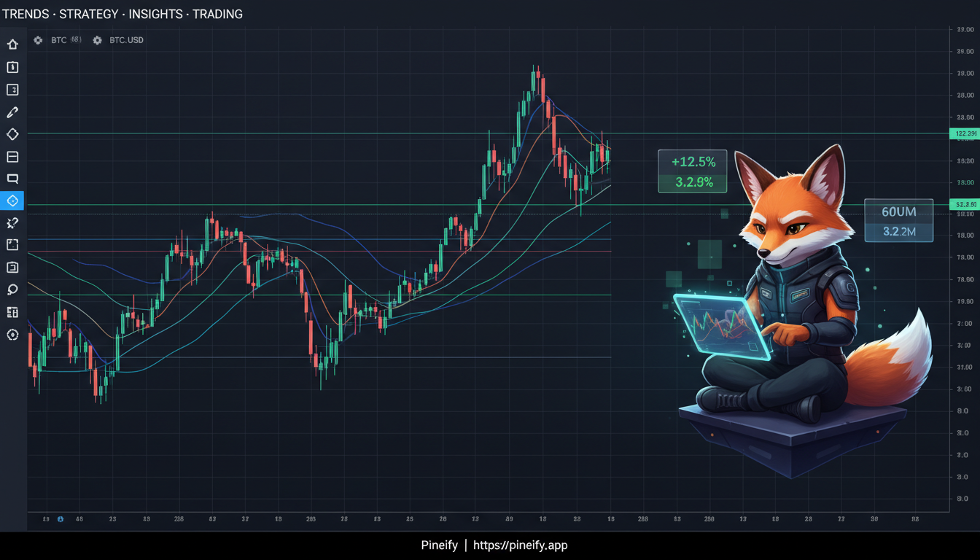Click TRADING in the header
This screenshot has width=980, height=560.
[218, 14]
